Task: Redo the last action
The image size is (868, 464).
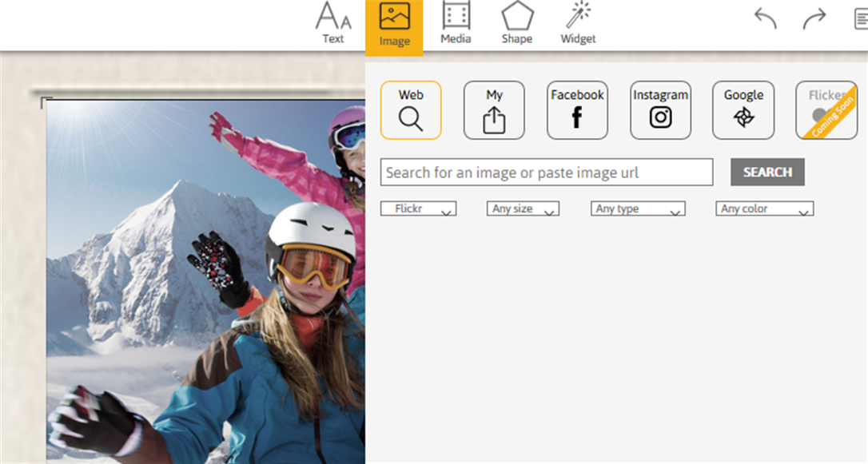Action: [x=814, y=18]
